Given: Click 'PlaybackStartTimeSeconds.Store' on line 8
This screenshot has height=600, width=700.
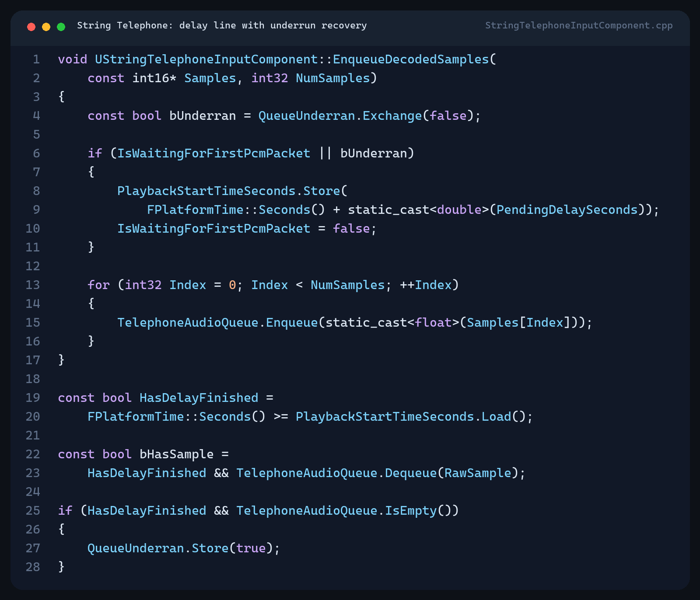Looking at the screenshot, I should (228, 191).
